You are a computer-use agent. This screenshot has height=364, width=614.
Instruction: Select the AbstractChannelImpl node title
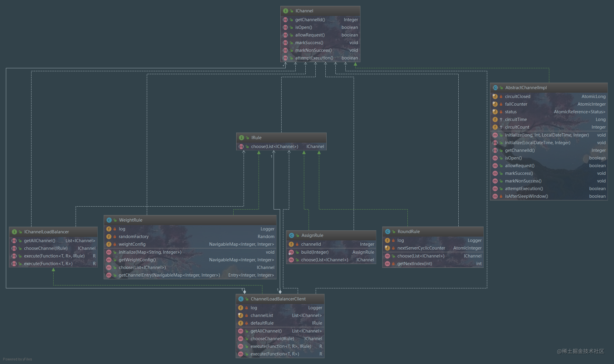tap(526, 88)
